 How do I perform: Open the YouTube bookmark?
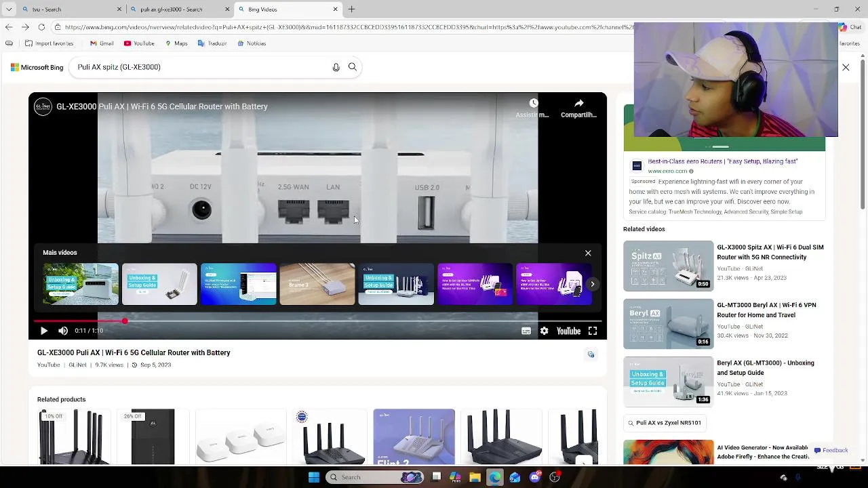(139, 43)
